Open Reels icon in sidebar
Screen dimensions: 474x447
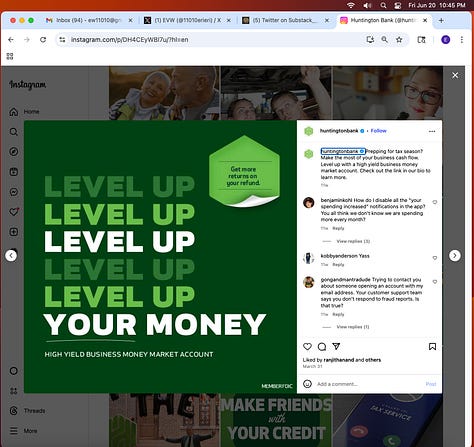pyautogui.click(x=14, y=172)
